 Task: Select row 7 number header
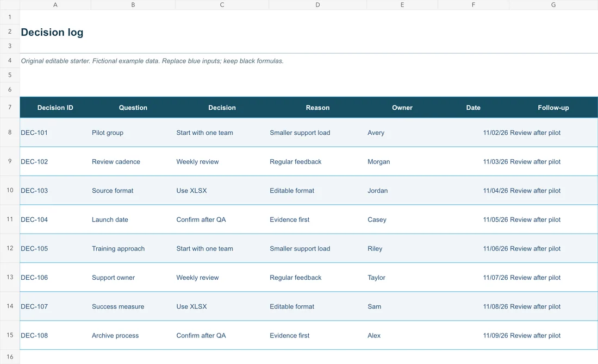10,107
